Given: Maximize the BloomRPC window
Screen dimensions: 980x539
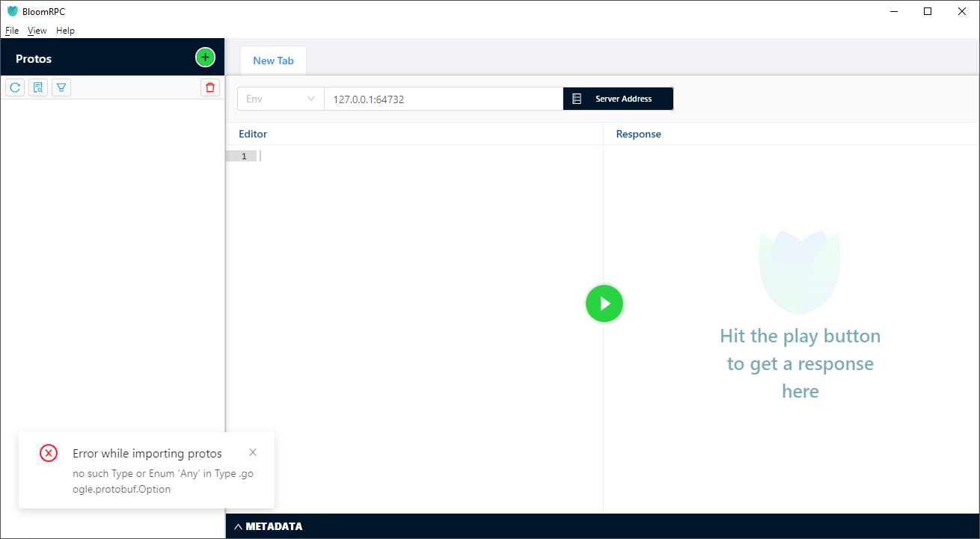Looking at the screenshot, I should (x=928, y=11).
